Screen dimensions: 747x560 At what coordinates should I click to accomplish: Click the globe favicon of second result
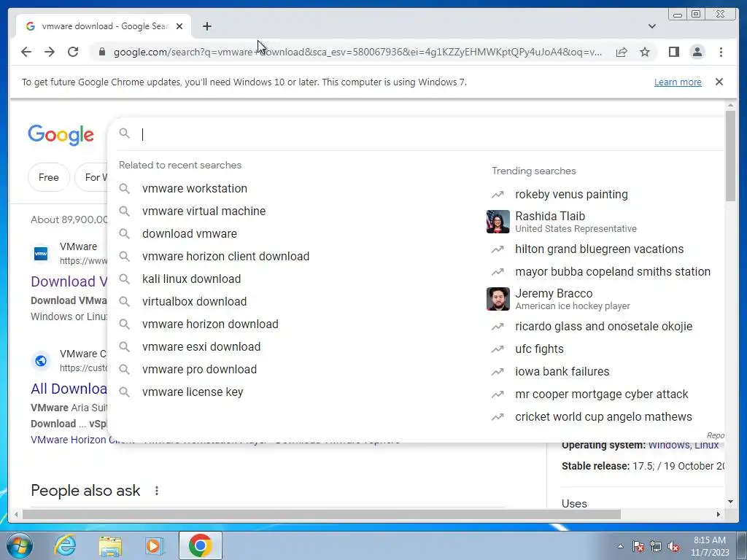coord(41,361)
